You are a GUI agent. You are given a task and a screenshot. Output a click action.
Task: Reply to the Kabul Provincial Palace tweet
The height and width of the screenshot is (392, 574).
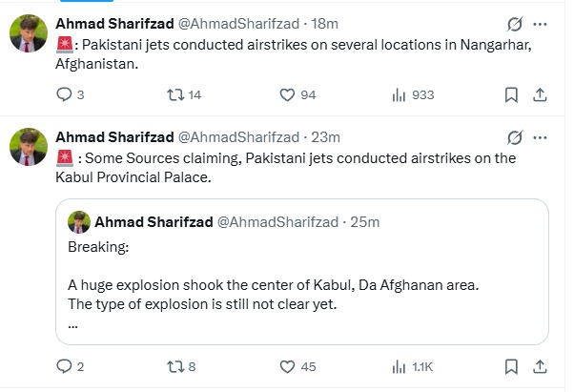pos(65,366)
